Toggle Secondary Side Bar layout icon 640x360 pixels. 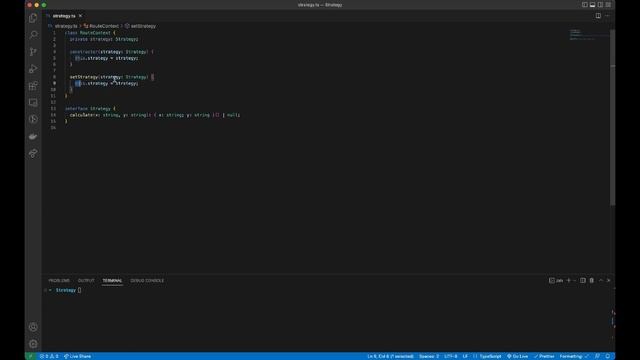(600, 5)
